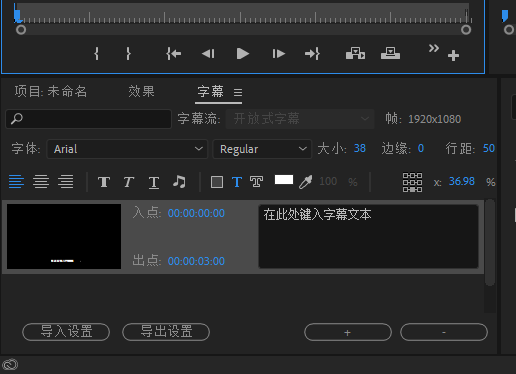This screenshot has width=516, height=374.
Task: Go to In point button
Action: point(174,54)
